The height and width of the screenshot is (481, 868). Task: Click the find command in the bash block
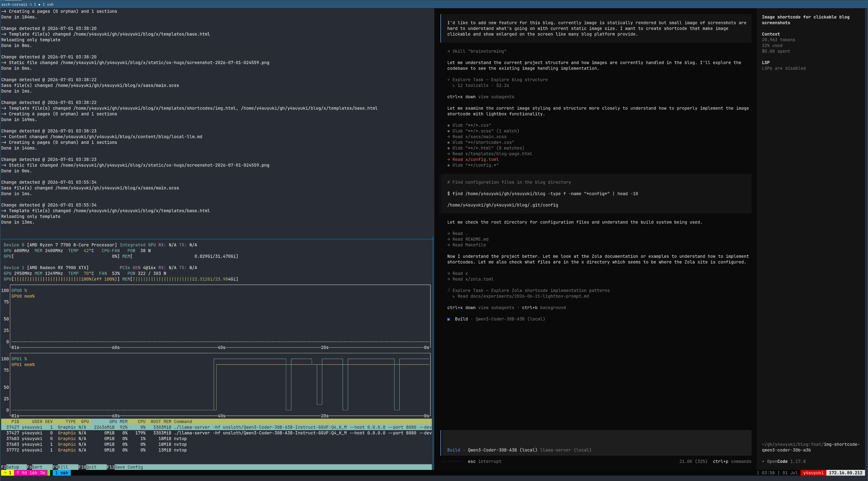tap(542, 194)
